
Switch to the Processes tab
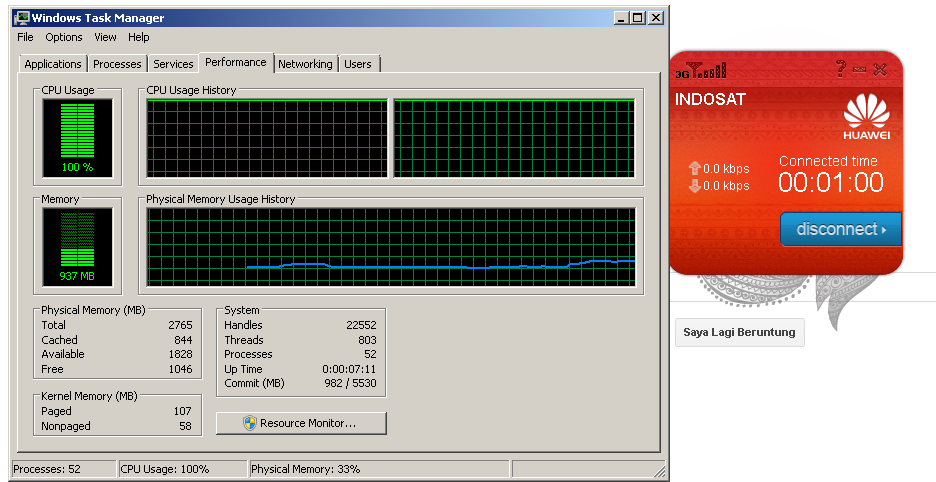[117, 64]
